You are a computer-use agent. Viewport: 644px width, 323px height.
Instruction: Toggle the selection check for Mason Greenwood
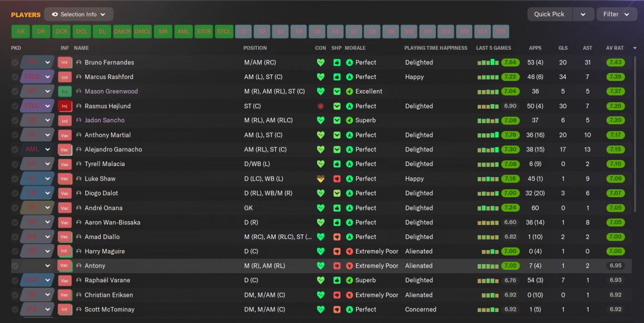pos(15,92)
